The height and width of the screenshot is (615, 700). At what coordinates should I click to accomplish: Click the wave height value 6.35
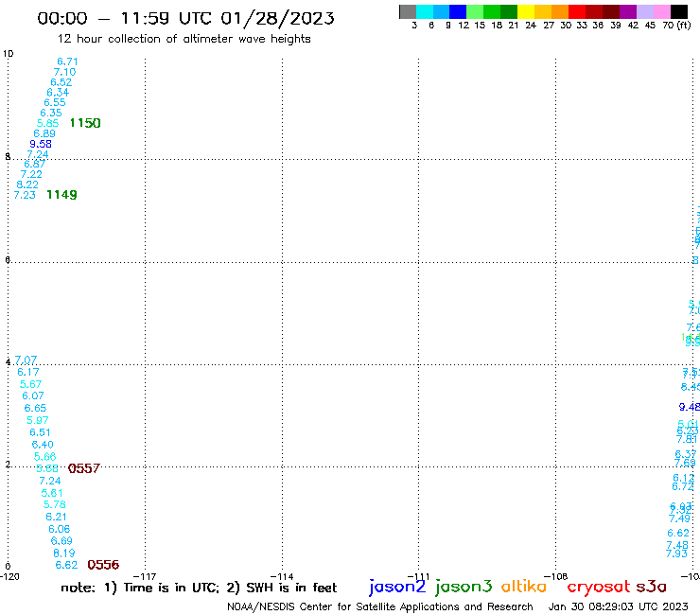coord(51,113)
